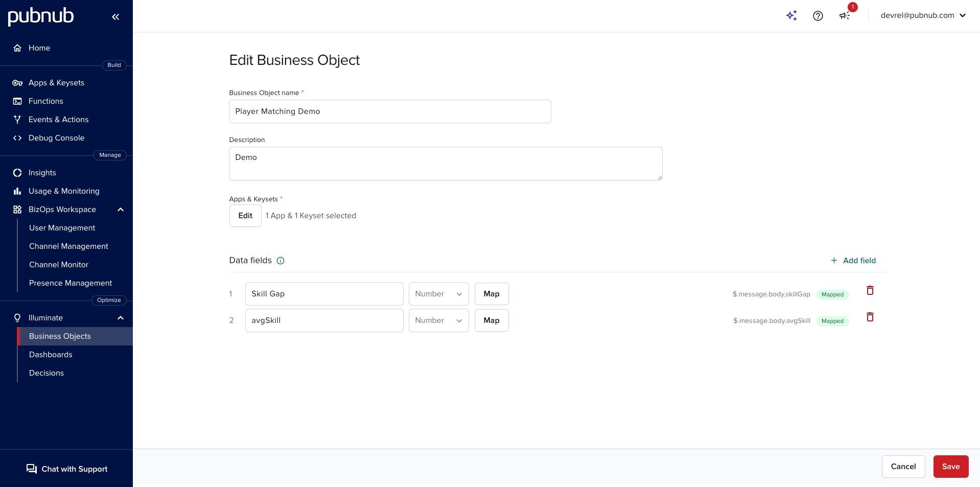Open the AI sparkle assistant icon
This screenshot has width=980, height=487.
(791, 15)
